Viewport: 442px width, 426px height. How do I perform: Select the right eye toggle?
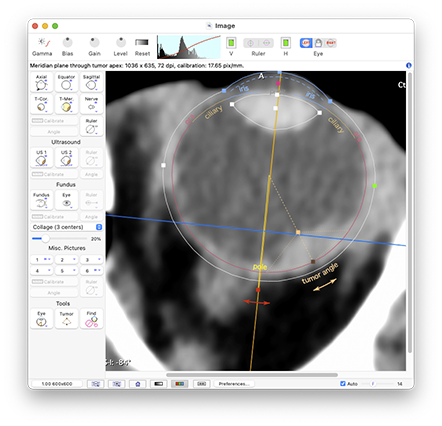[x=331, y=43]
